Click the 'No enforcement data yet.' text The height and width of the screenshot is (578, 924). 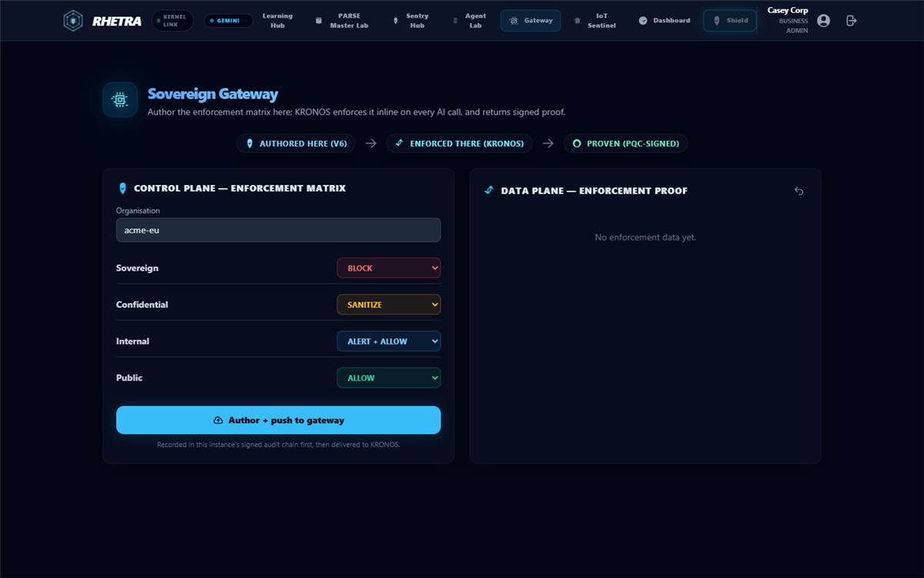point(645,237)
